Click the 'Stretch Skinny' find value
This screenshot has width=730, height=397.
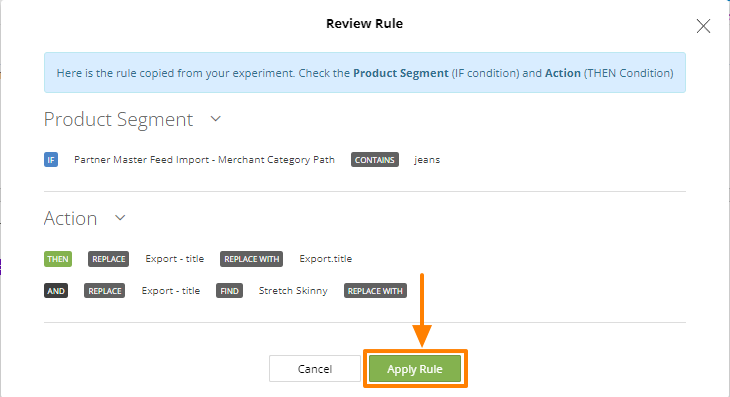point(293,291)
